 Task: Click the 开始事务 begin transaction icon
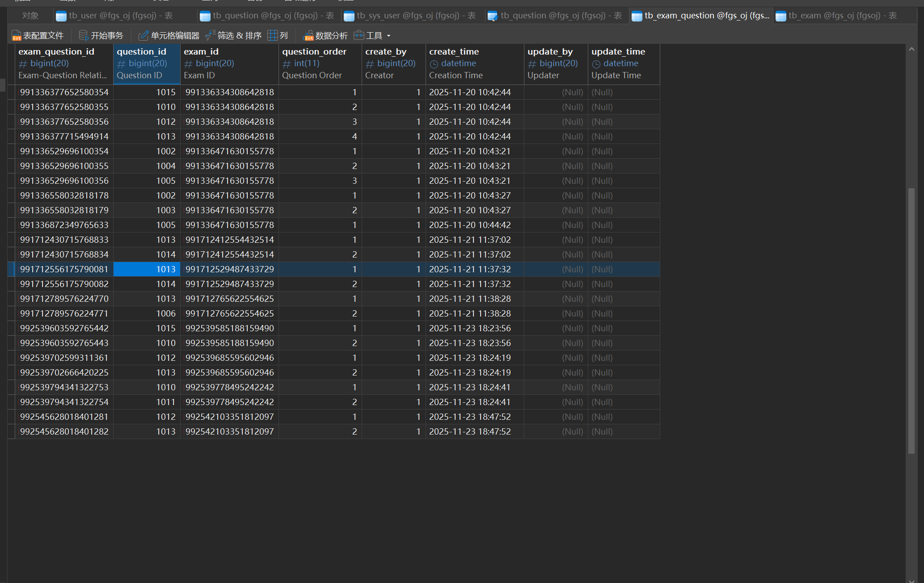(x=83, y=35)
